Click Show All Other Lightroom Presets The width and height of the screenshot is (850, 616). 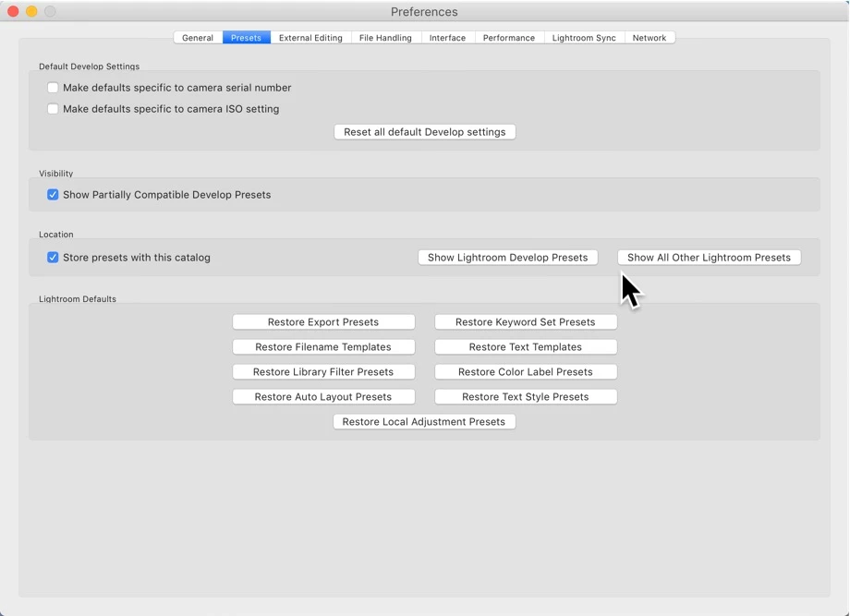pos(709,258)
